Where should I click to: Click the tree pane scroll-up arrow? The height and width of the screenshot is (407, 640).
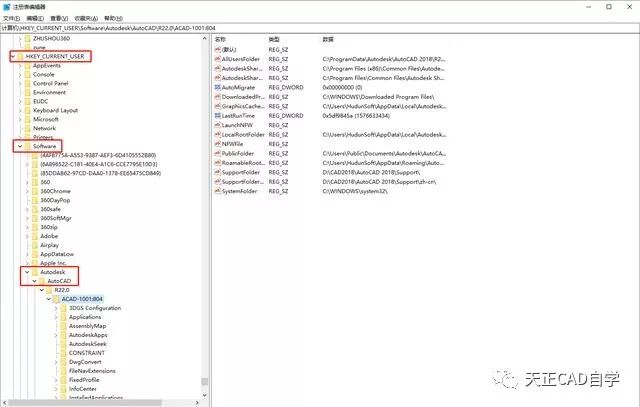[x=204, y=38]
